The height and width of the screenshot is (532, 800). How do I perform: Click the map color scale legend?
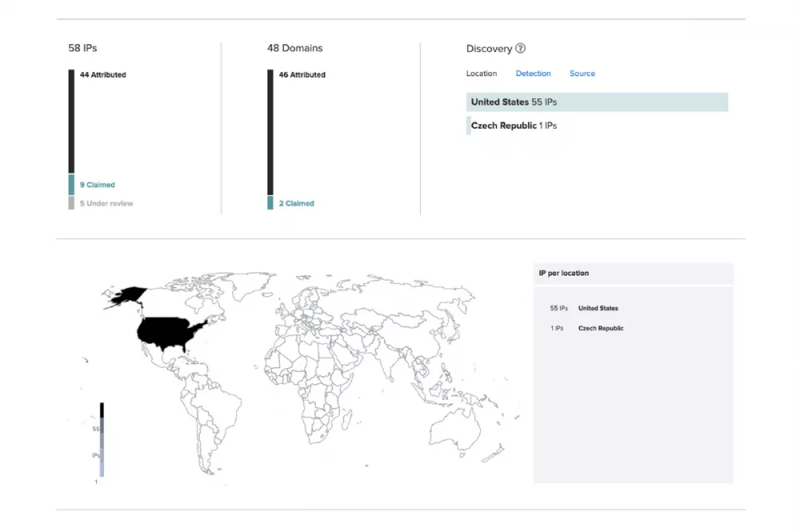click(102, 440)
